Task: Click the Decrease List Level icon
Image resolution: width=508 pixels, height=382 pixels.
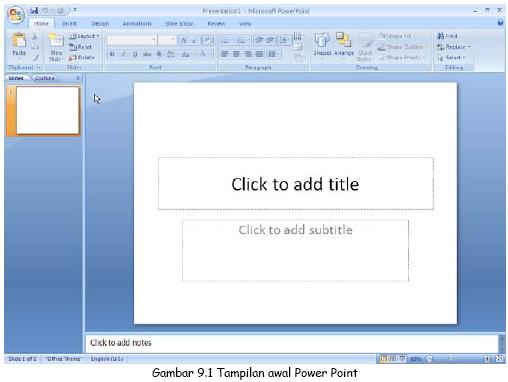Action: tap(259, 41)
